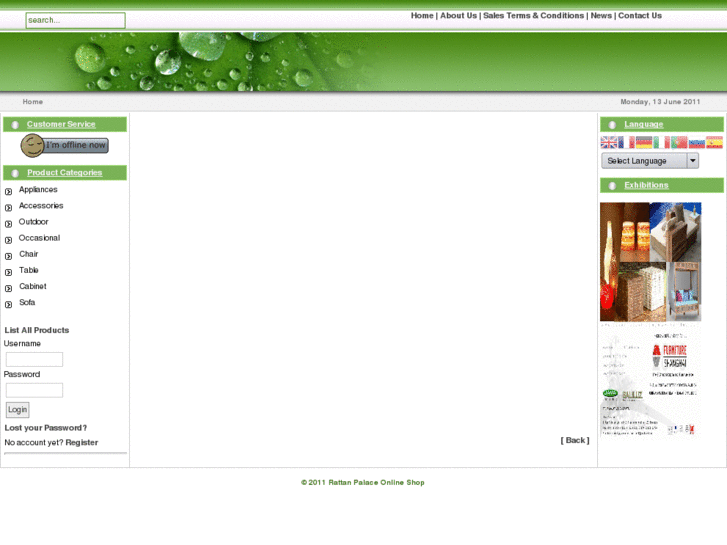Click the Language heading link
The width and height of the screenshot is (727, 545).
(644, 124)
